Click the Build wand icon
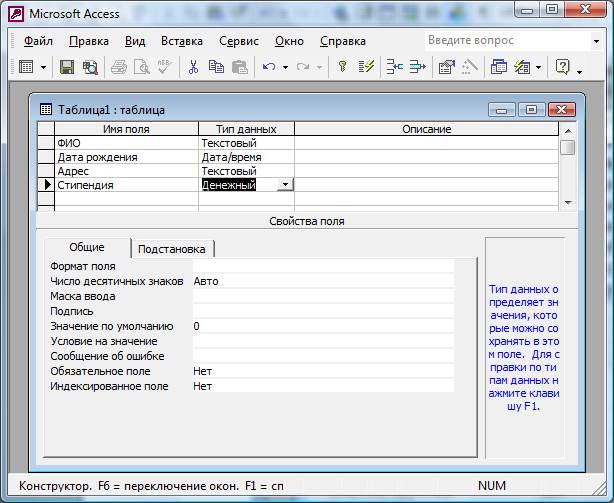The height and width of the screenshot is (503, 614). point(470,67)
